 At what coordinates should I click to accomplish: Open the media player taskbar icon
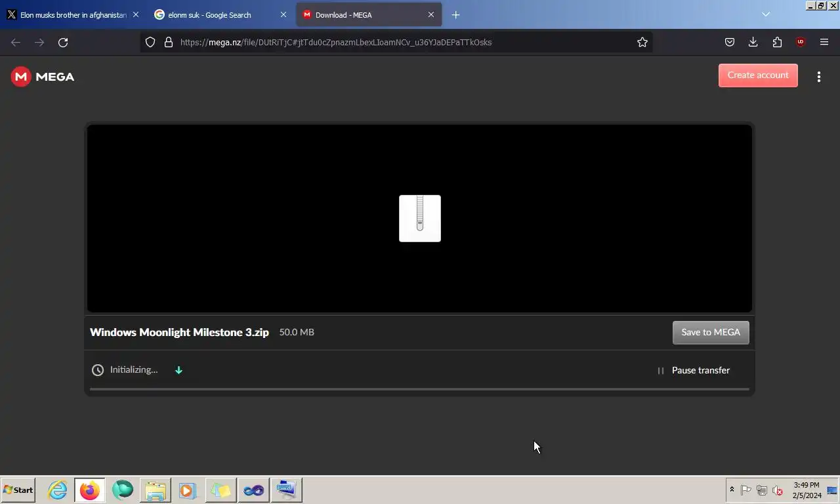188,490
